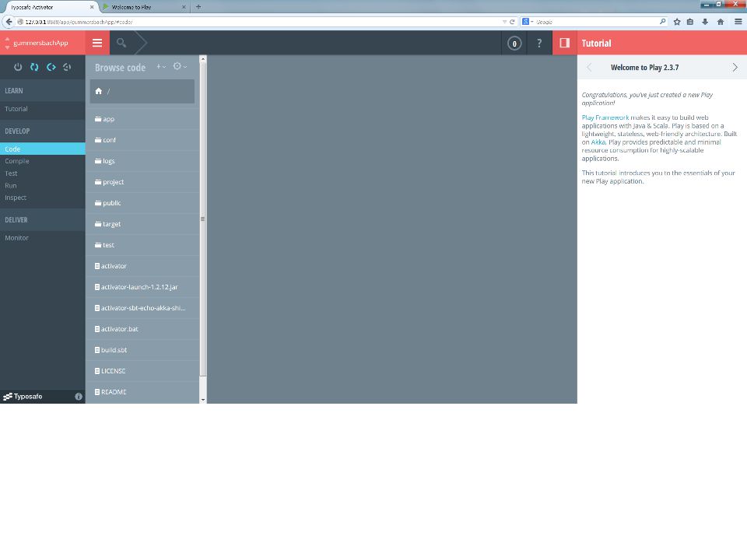Go to next tutorial page arrow
The height and width of the screenshot is (560, 747).
click(735, 67)
